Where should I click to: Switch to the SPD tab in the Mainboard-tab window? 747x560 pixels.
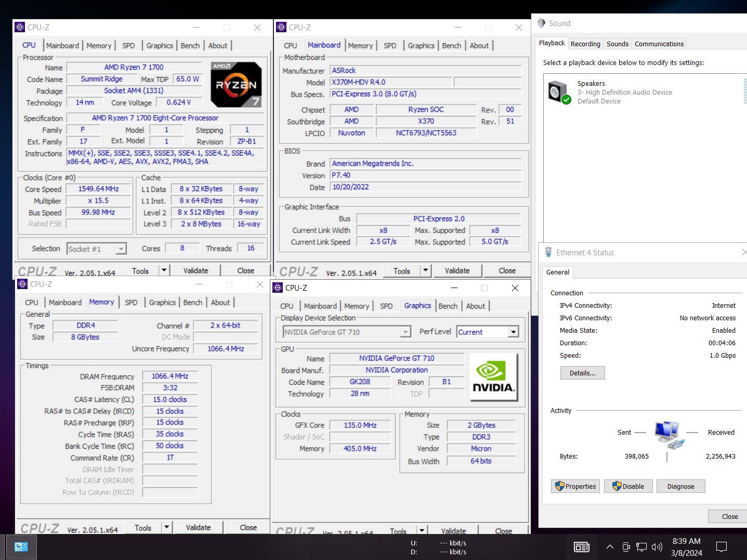(x=390, y=46)
